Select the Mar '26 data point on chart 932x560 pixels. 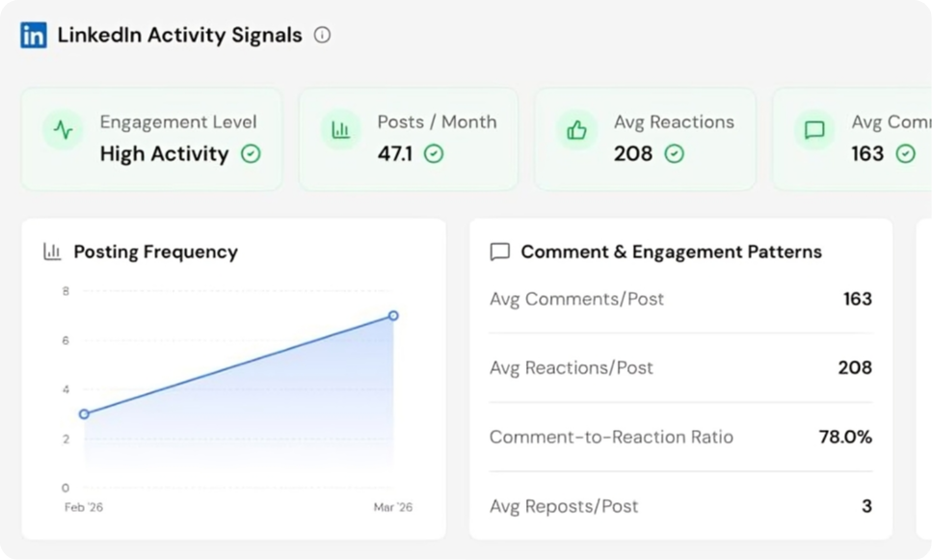393,316
